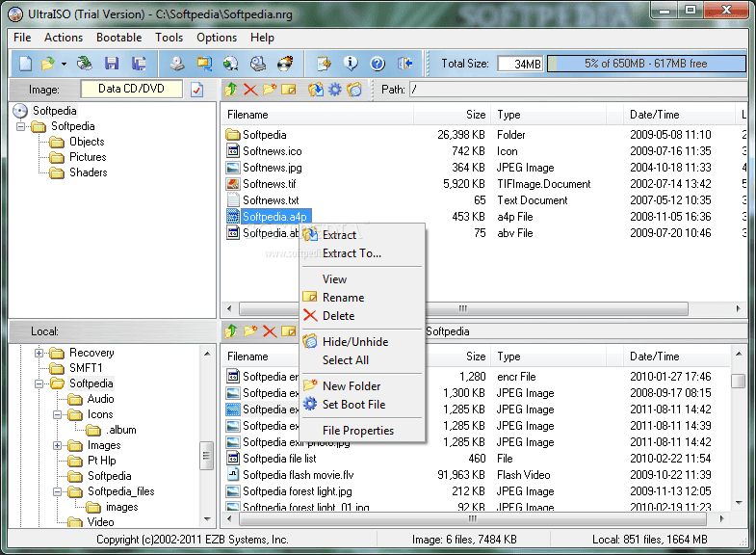Collapse the Softpedia_files folder in local tree

click(x=58, y=491)
